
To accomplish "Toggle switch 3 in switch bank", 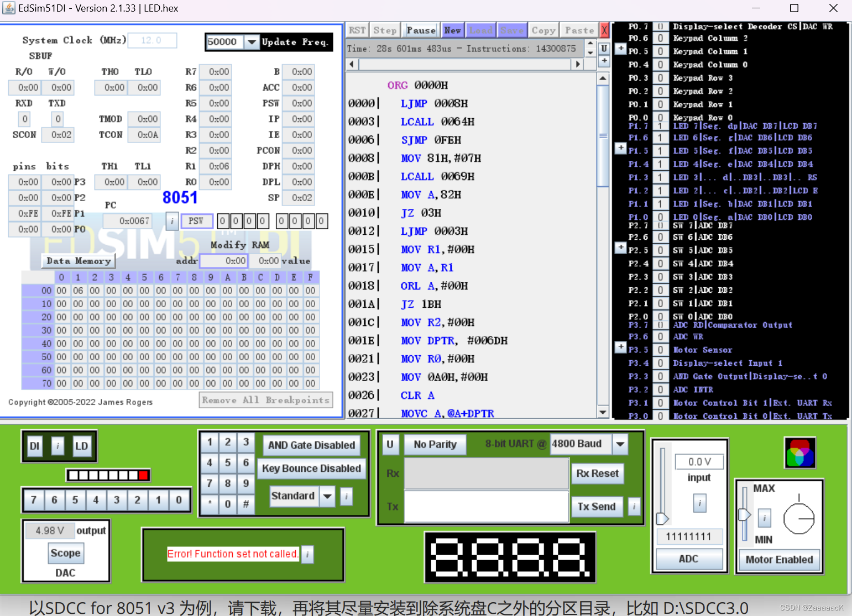I will [117, 500].
